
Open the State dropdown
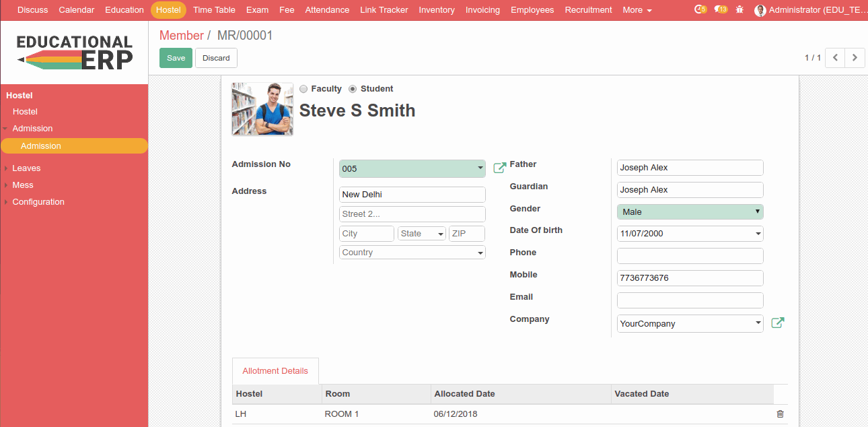(x=422, y=234)
